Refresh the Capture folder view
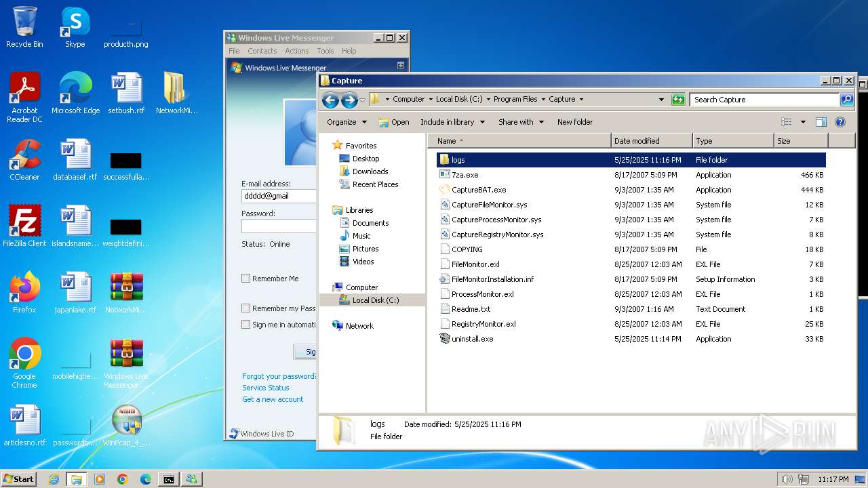868x488 pixels. [678, 100]
